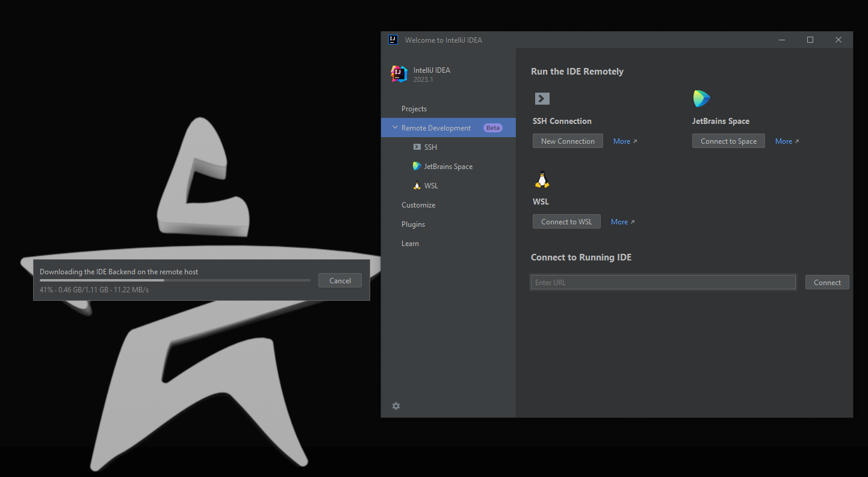Click the SSH terminal icon in sidebar
The image size is (868, 477).
(417, 147)
